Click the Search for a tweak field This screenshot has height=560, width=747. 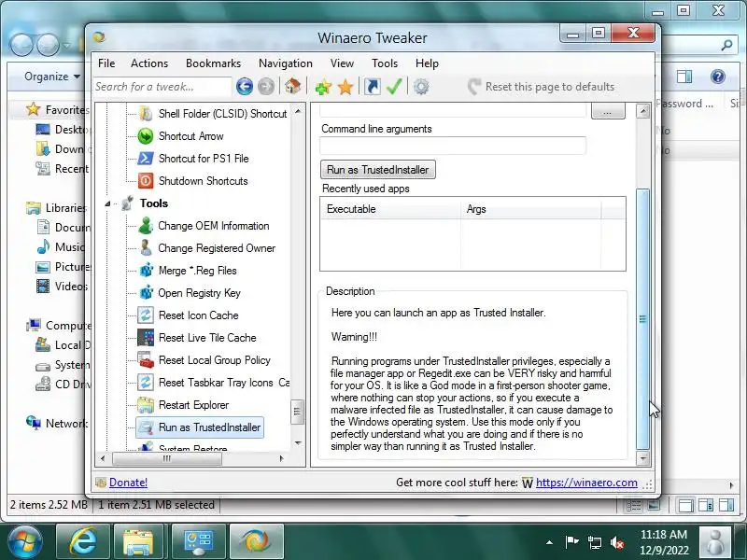tap(162, 87)
